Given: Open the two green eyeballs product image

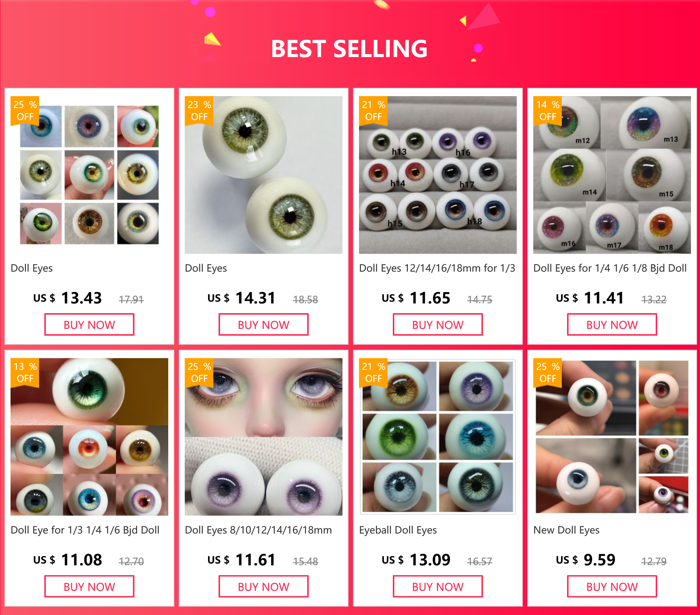Looking at the screenshot, I should [x=264, y=175].
